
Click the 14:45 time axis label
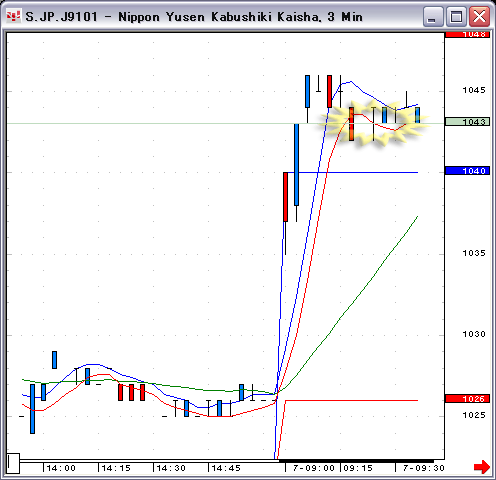click(226, 468)
